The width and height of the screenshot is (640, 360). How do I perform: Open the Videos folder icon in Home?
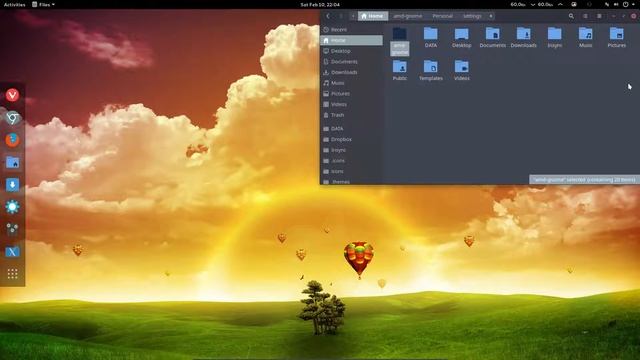[462, 66]
